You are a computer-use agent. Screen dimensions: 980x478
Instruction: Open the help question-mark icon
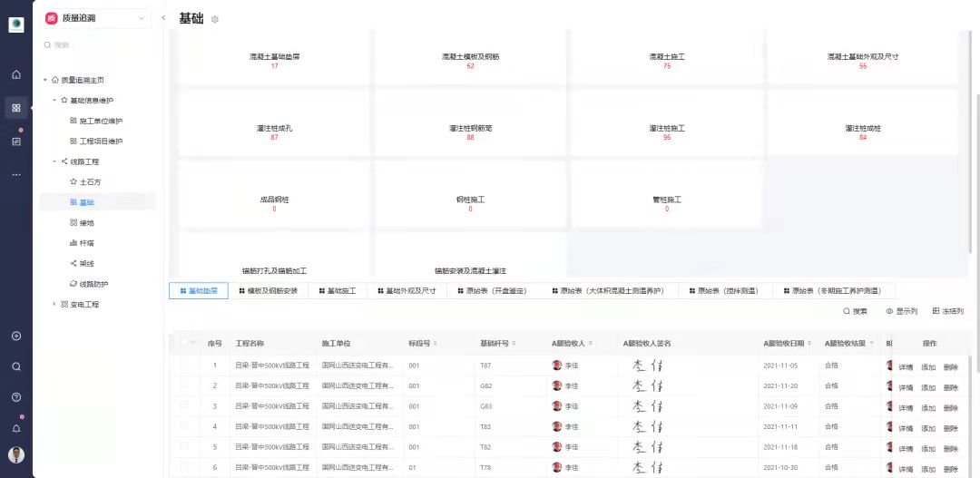click(x=16, y=397)
